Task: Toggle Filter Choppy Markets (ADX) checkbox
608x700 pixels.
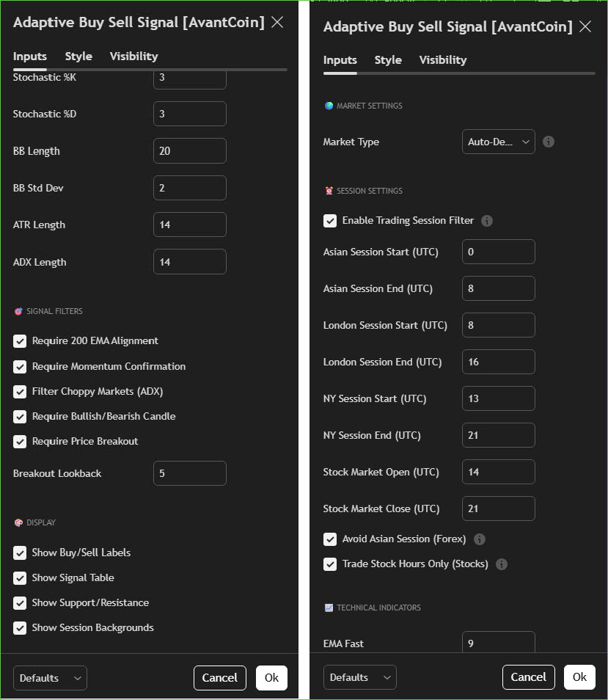Action: pos(20,391)
